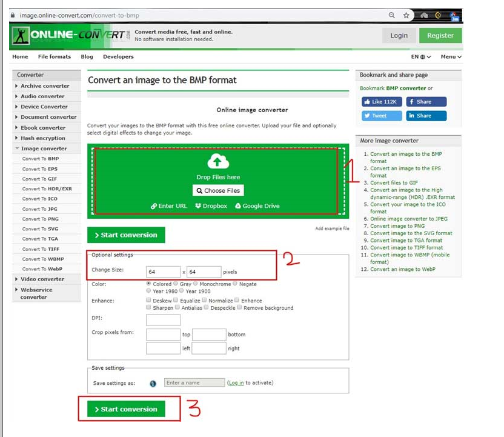
Task: Click the Log in to activate link
Action: point(236,383)
